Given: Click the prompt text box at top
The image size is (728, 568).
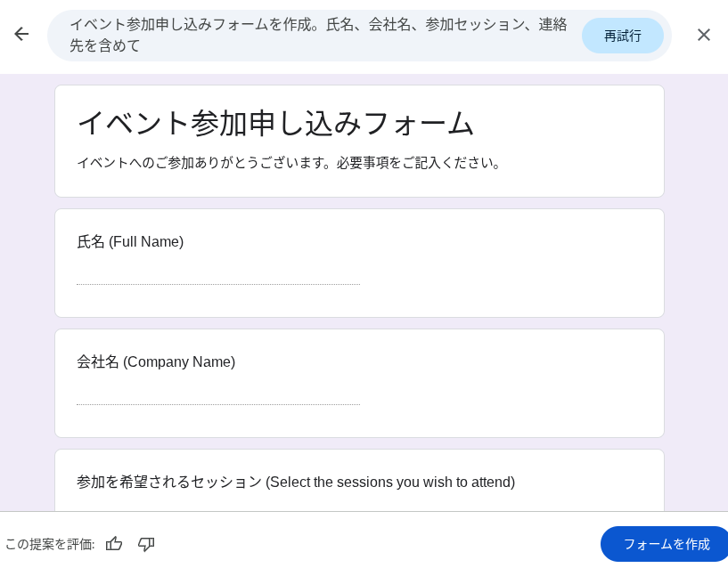Looking at the screenshot, I should [x=317, y=35].
